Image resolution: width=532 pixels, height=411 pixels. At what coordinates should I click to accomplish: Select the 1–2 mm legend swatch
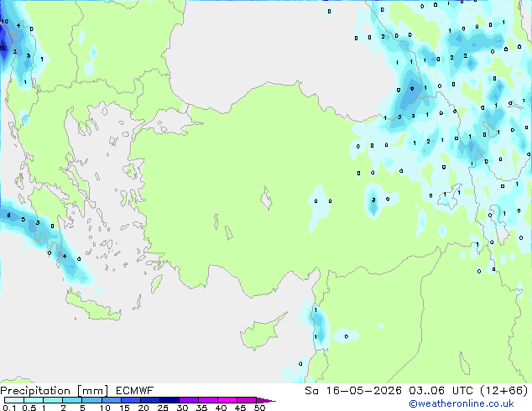pyautogui.click(x=53, y=400)
